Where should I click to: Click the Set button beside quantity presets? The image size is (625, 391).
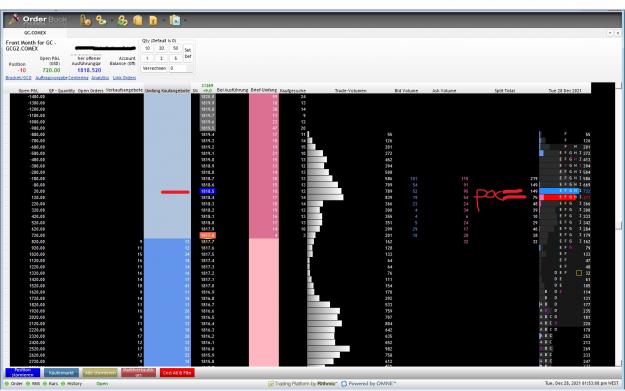click(188, 53)
